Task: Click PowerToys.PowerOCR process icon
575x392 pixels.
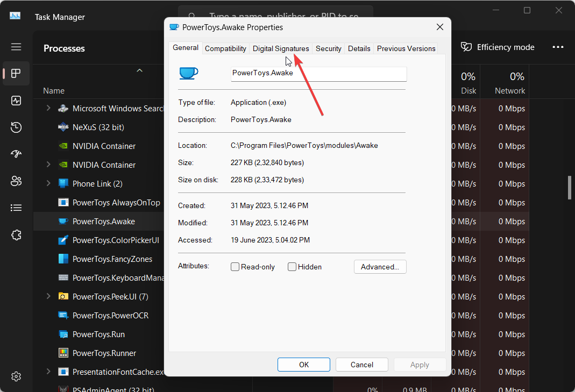Action: tap(63, 315)
